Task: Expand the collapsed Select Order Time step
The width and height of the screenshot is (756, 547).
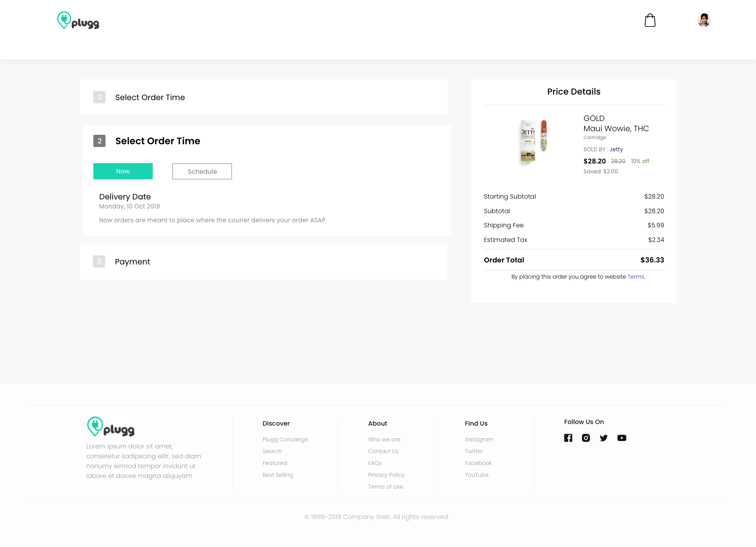Action: point(264,97)
